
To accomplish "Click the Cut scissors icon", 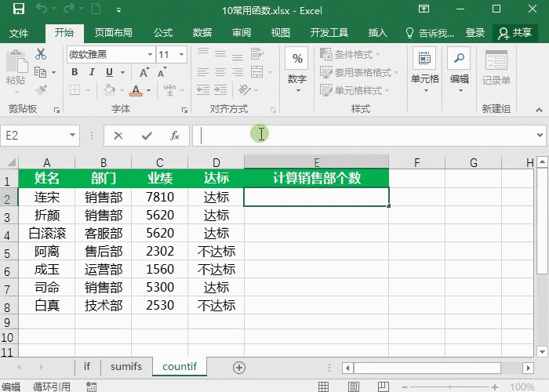I will [x=41, y=54].
